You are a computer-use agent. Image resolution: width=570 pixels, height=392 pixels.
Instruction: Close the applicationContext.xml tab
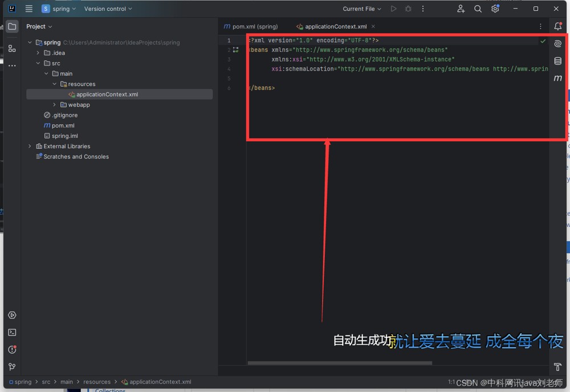(x=373, y=27)
